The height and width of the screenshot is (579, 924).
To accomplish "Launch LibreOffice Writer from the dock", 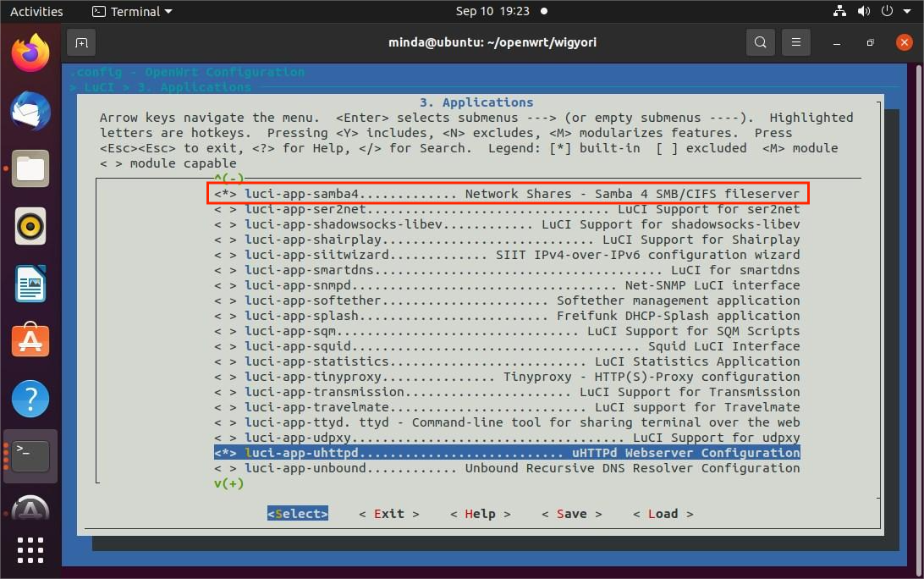I will coord(30,284).
